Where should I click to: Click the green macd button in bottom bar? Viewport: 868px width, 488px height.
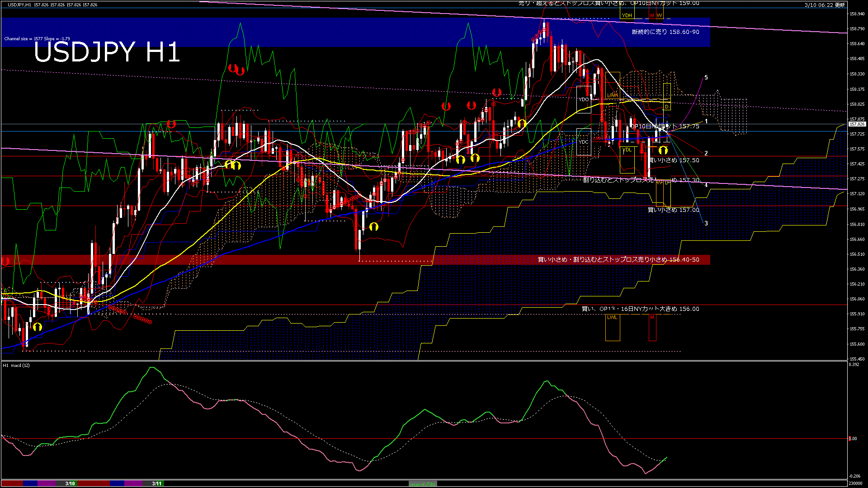pos(423,484)
